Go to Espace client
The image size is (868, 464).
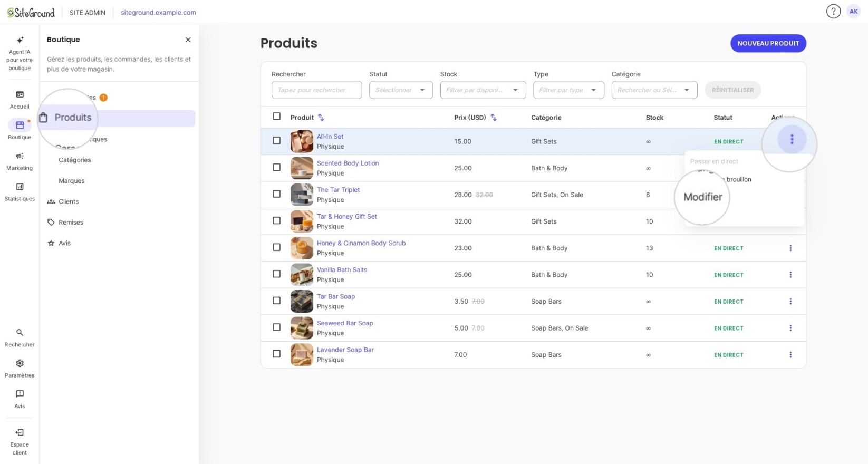[20, 442]
